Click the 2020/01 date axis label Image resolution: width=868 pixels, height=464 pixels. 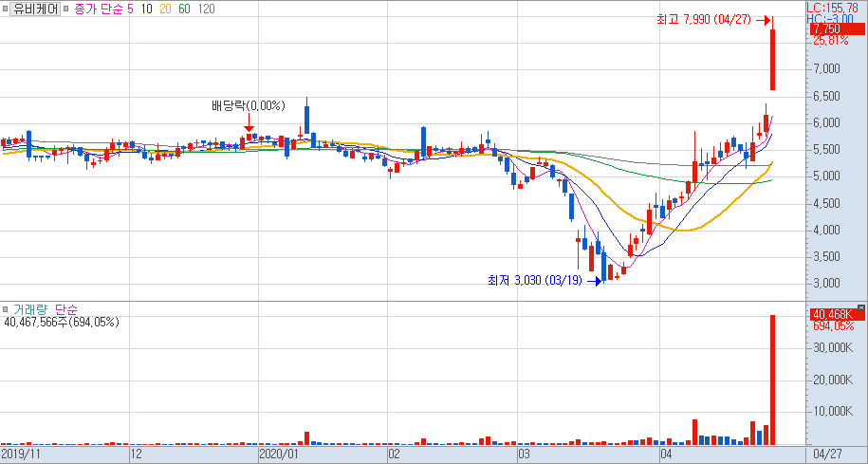(279, 454)
